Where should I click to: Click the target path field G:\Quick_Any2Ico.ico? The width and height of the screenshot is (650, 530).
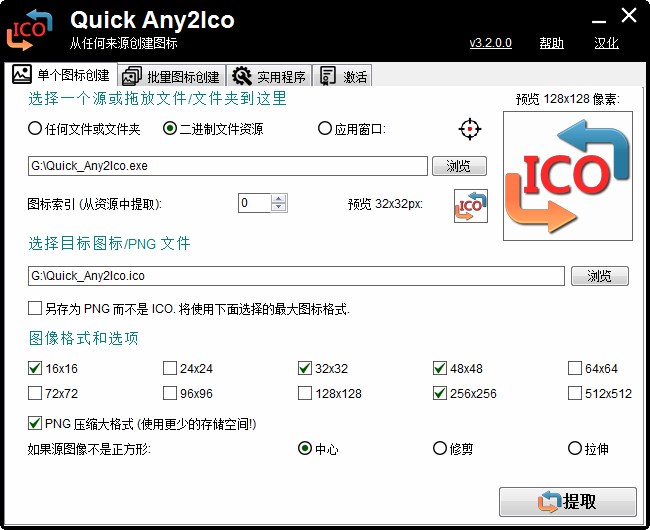point(296,276)
